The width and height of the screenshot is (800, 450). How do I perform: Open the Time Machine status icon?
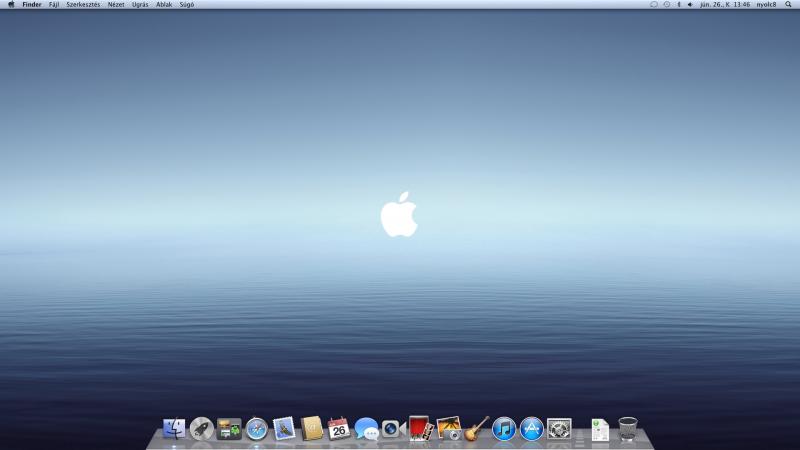pos(667,5)
